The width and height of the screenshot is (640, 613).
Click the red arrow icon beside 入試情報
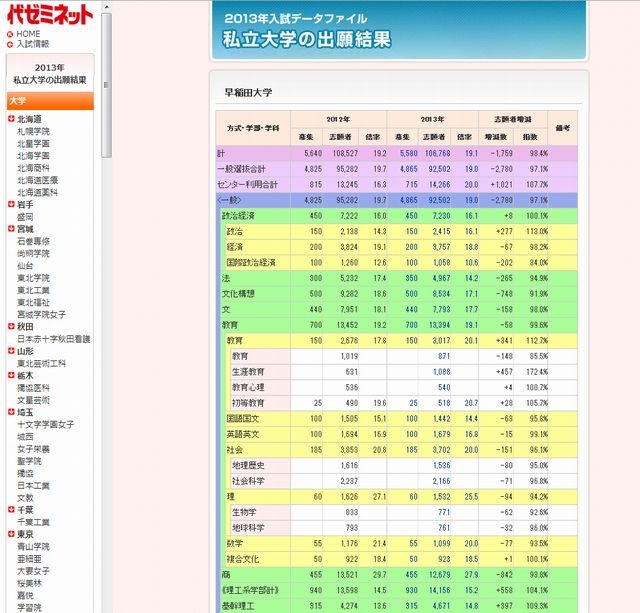click(10, 44)
